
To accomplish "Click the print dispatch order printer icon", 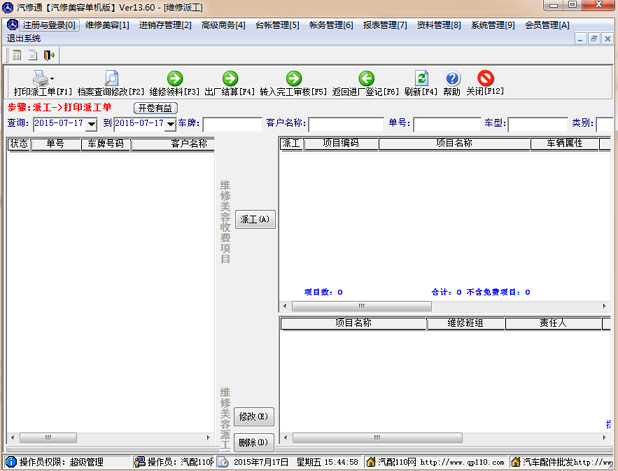I will pos(40,78).
